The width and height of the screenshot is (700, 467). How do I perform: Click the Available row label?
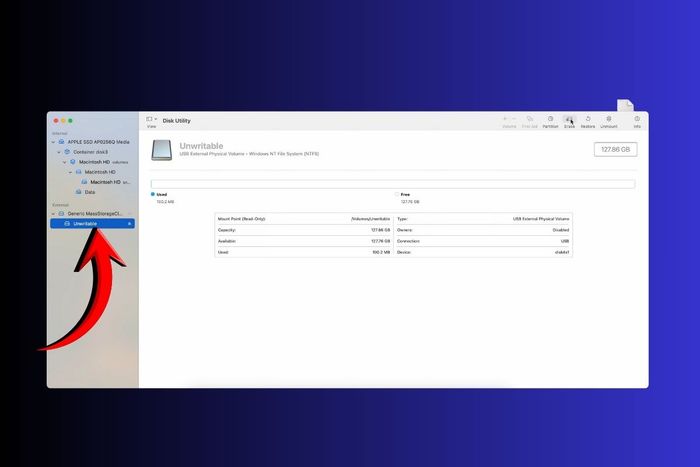coord(227,241)
